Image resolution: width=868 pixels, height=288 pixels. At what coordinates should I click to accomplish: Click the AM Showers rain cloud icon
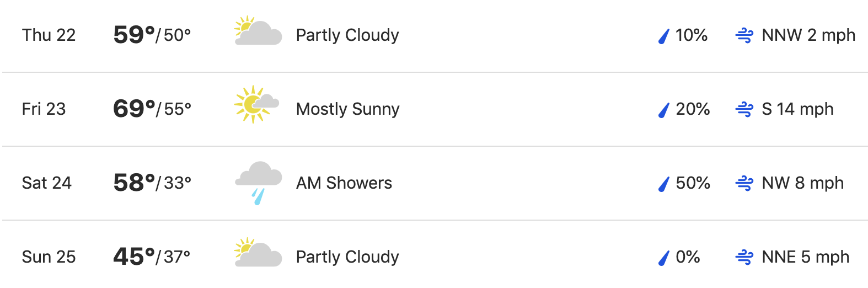[x=258, y=183]
